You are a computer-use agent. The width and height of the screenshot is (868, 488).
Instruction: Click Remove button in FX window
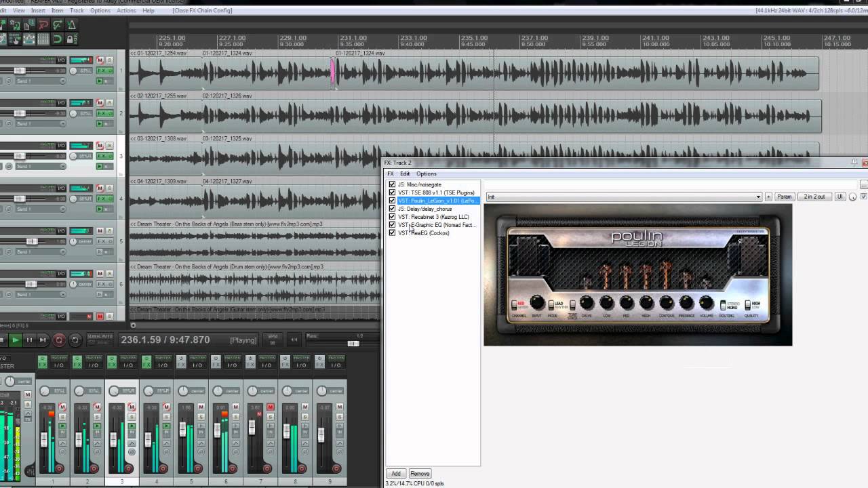420,474
